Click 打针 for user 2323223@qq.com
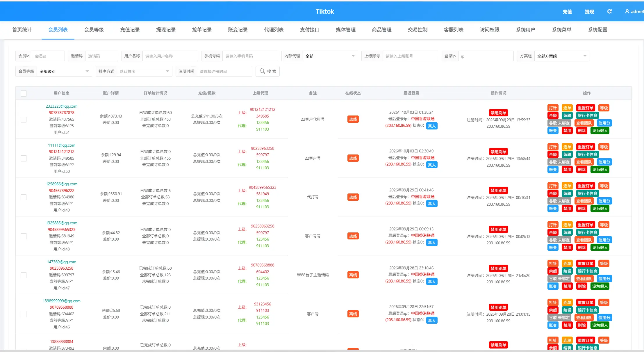 553,108
